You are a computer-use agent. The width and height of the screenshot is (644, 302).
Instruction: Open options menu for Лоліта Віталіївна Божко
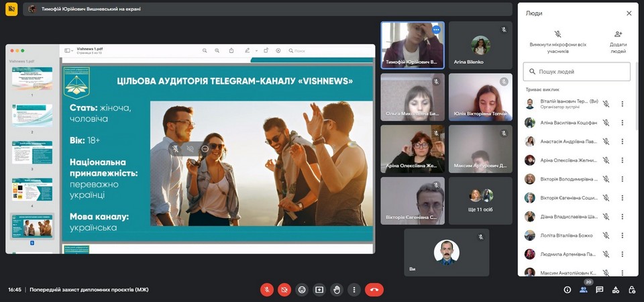(x=622, y=236)
